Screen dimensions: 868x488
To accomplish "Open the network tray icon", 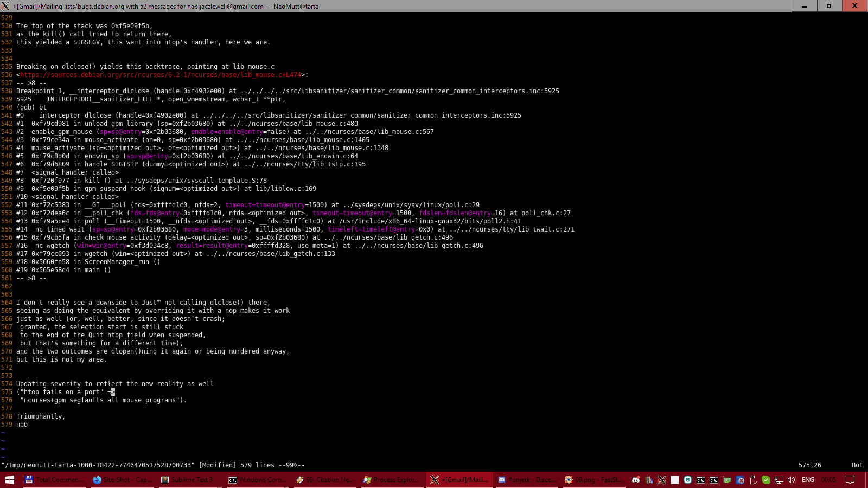I will coord(778,480).
